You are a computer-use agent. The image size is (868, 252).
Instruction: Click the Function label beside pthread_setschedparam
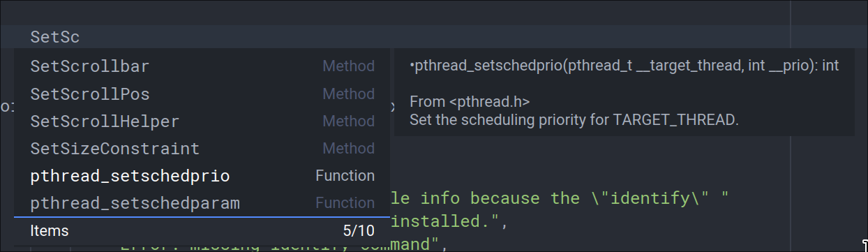pyautogui.click(x=345, y=203)
